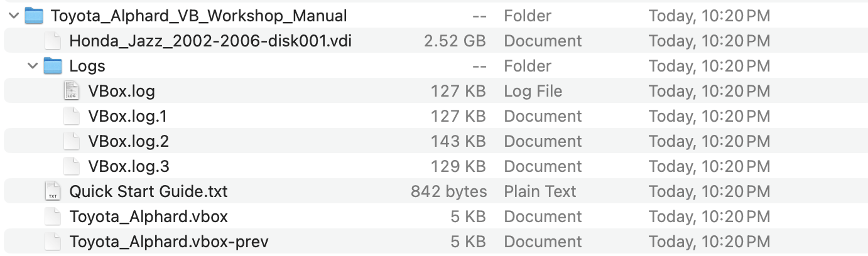Viewport: 868px width, 256px height.
Task: Click the Quick Start Guide.txt file icon
Action: [53, 191]
